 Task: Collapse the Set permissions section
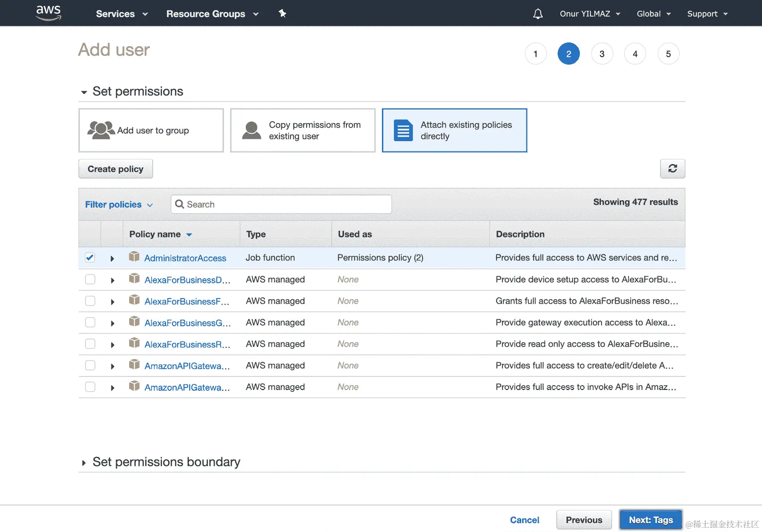(x=84, y=92)
